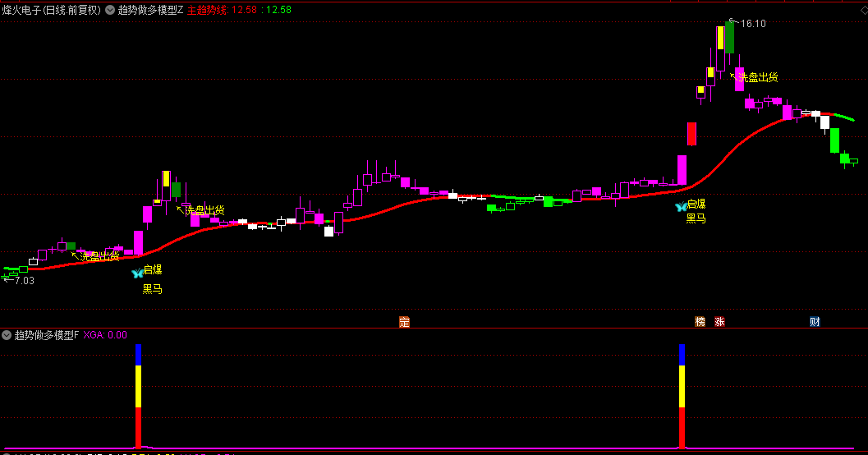Click the rightmost 黑马 label
868x455 pixels.
pos(696,218)
